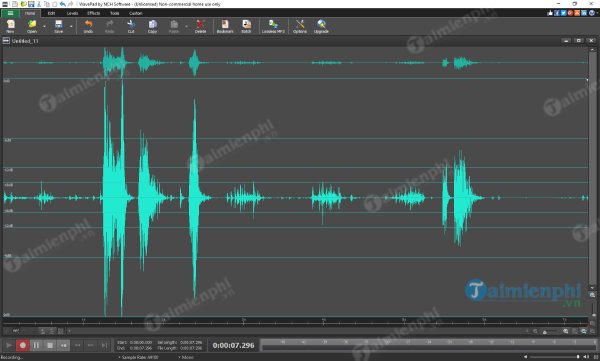Viewport: 600px width, 361px height.
Task: Undo the last action with Undo icon
Action: (x=88, y=26)
